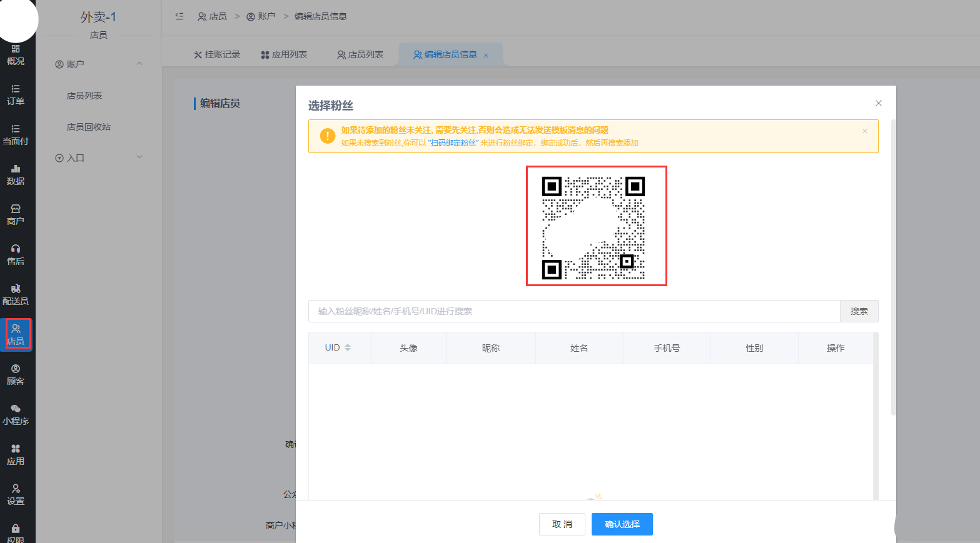This screenshot has height=543, width=980.
Task: Open the 数据 data sidebar item
Action: click(16, 175)
